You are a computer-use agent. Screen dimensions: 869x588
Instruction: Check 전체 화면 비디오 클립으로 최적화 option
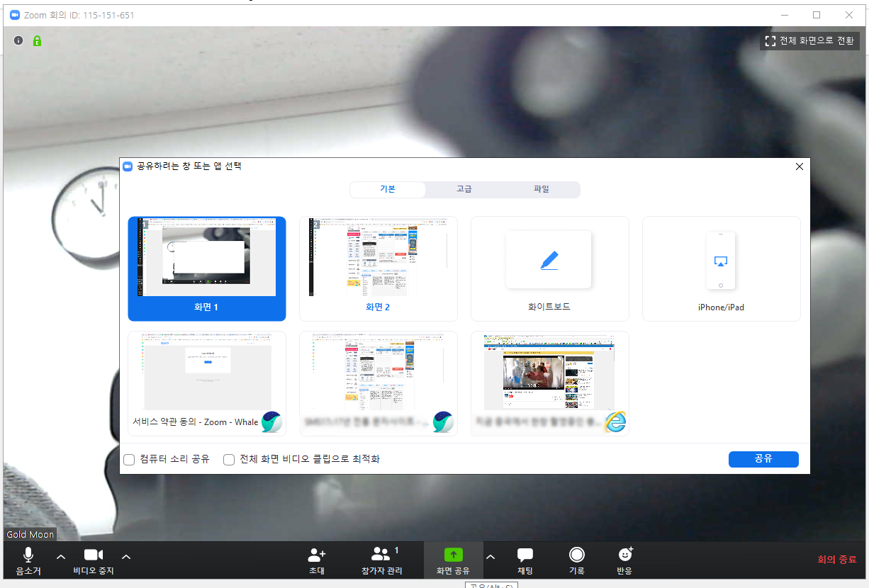[x=229, y=460]
